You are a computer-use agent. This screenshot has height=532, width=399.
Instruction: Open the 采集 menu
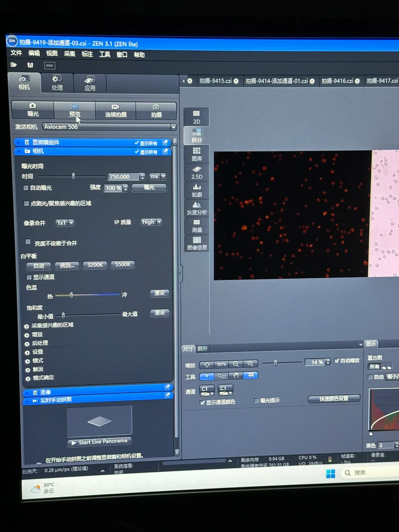(x=69, y=54)
